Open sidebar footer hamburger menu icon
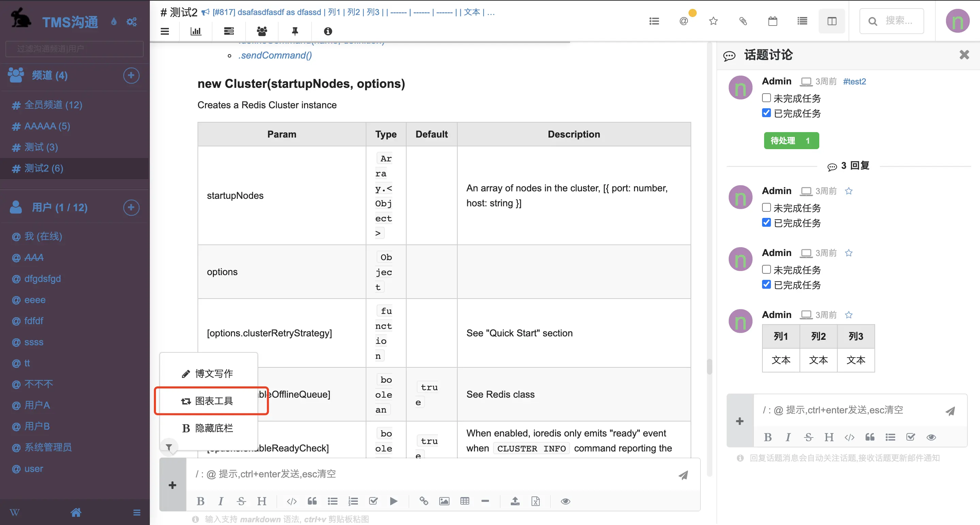 coord(137,512)
